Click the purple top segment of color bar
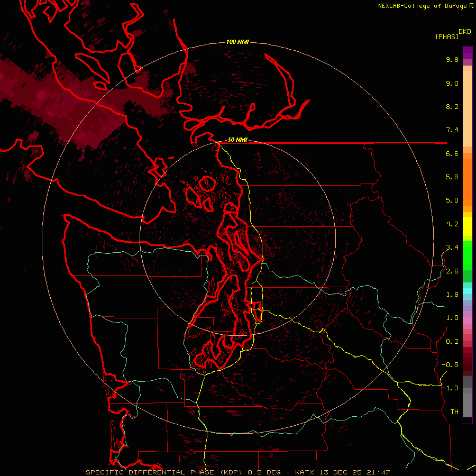This screenshot has width=476, height=476. point(467,53)
